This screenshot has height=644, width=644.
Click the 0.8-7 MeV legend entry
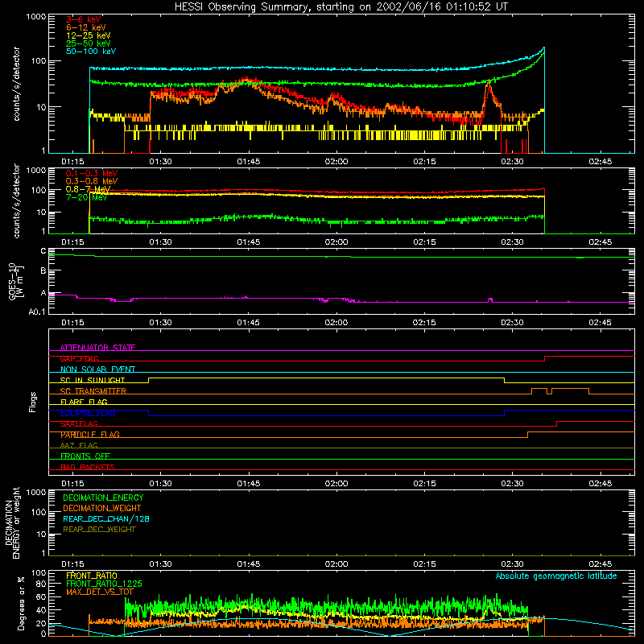(x=88, y=189)
